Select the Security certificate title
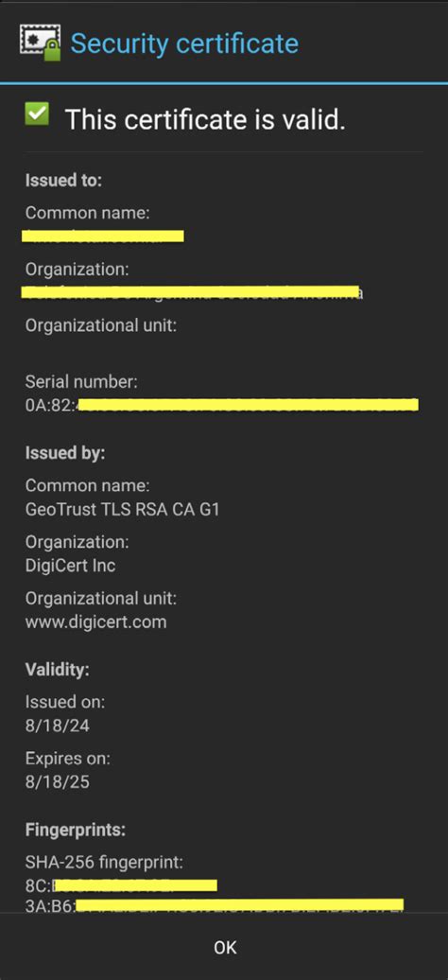 [x=184, y=44]
